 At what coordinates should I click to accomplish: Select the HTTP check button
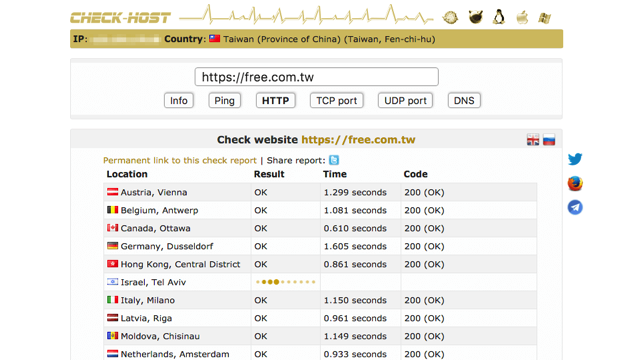click(x=276, y=100)
